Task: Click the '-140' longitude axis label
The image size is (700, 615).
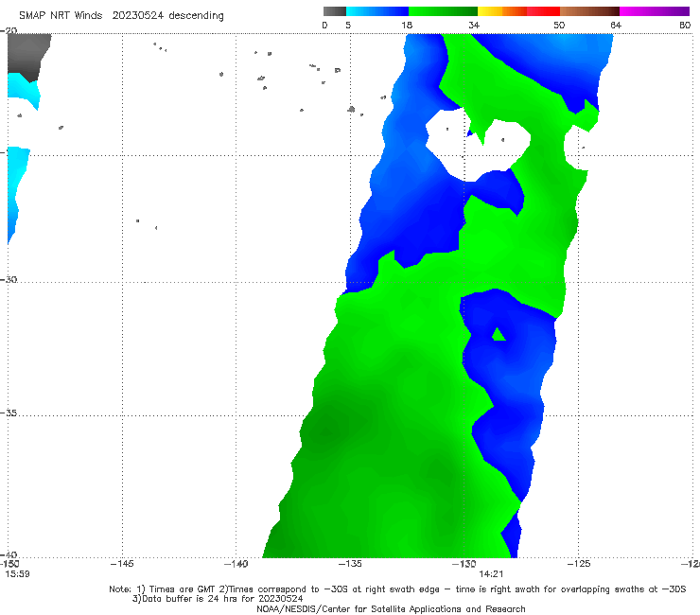Action: (x=236, y=564)
